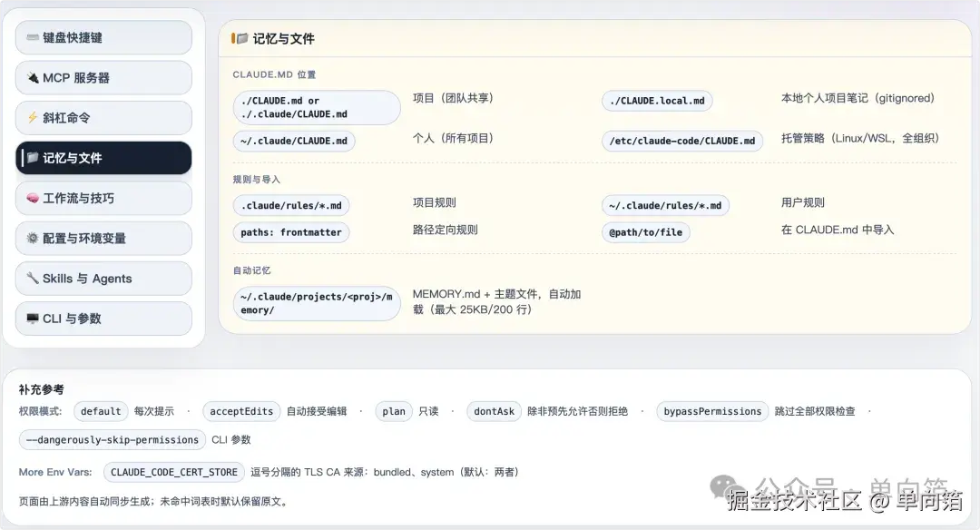Click the ~/.claude/rules/*.md user chip
Image resolution: width=980 pixels, height=530 pixels.
(x=665, y=205)
